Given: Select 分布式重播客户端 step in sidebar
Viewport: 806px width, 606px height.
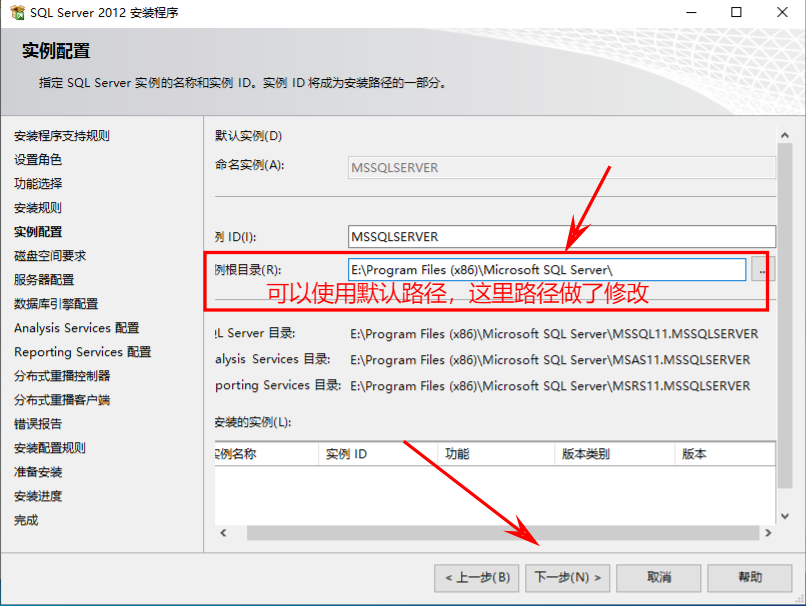Looking at the screenshot, I should click(62, 400).
